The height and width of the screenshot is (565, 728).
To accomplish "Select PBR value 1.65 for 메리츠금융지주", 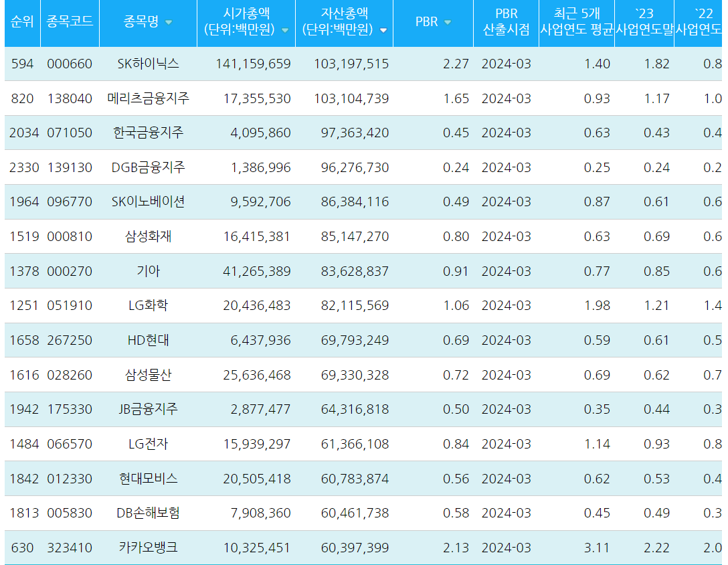I will (x=456, y=98).
